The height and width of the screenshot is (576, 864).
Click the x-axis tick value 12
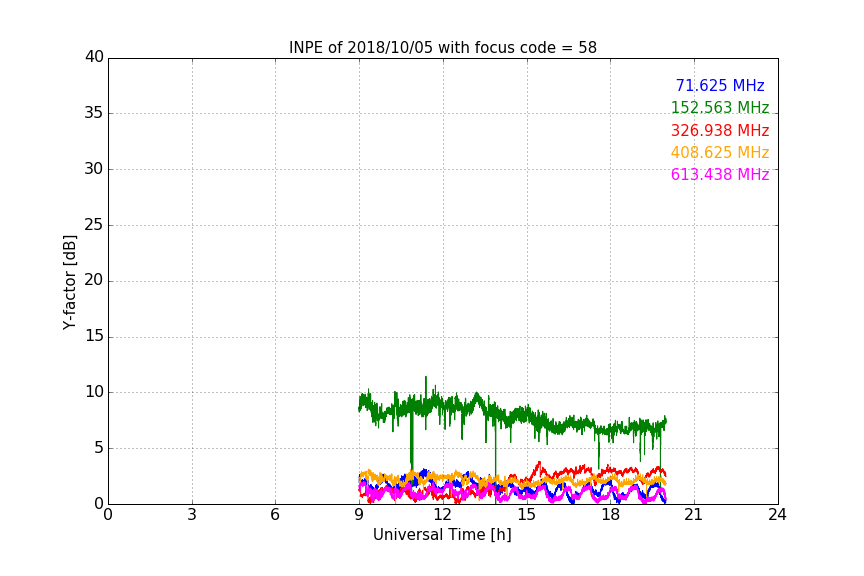click(x=442, y=515)
